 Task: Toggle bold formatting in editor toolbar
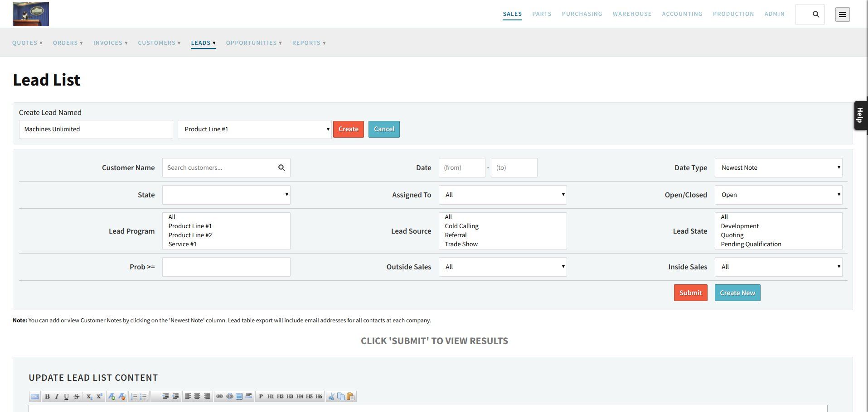[47, 397]
